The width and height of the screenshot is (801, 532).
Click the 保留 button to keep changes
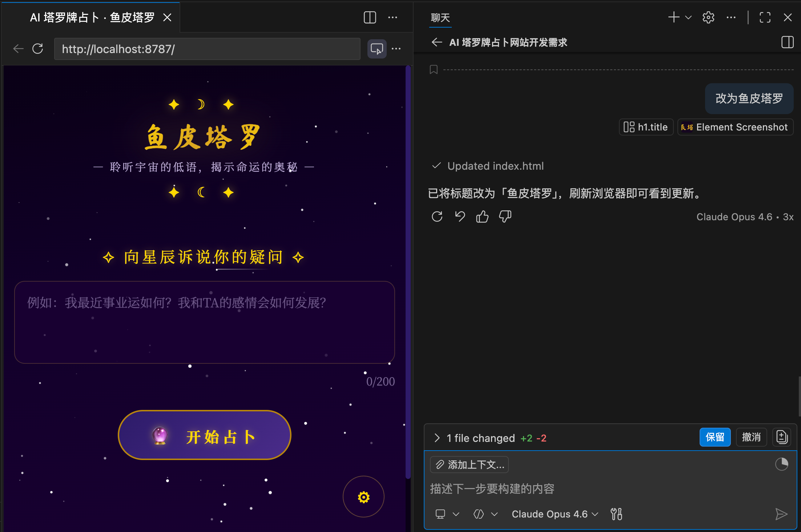[x=715, y=437]
